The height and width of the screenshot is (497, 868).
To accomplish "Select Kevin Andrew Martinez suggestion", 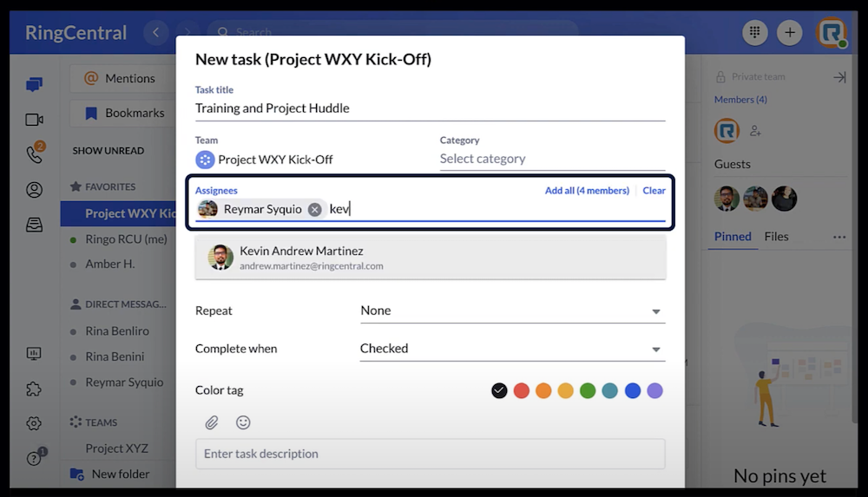I will (431, 258).
